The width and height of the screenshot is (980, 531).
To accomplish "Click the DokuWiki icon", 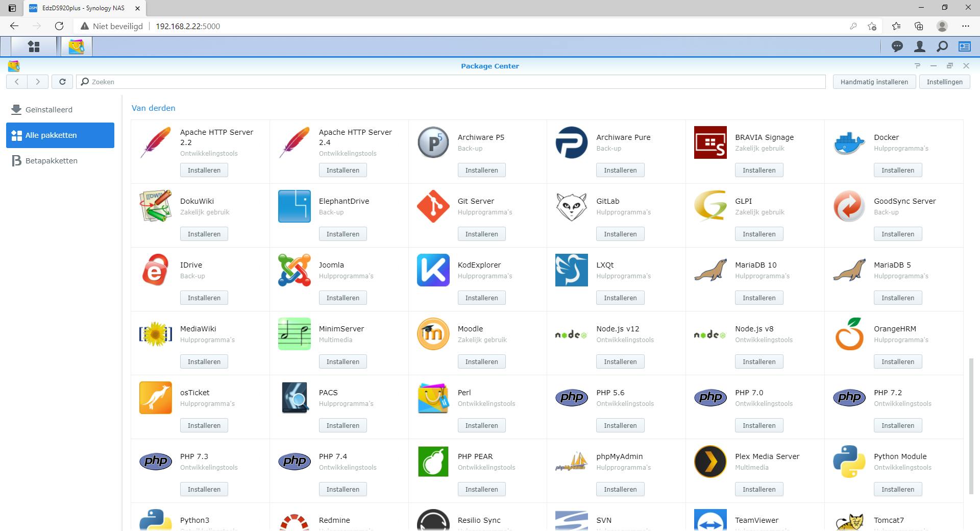I will pyautogui.click(x=156, y=206).
